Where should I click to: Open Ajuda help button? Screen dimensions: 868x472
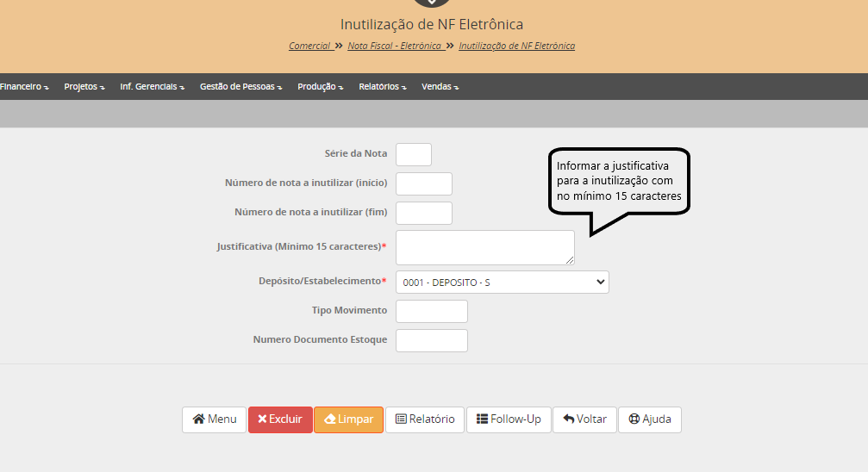[x=650, y=419]
